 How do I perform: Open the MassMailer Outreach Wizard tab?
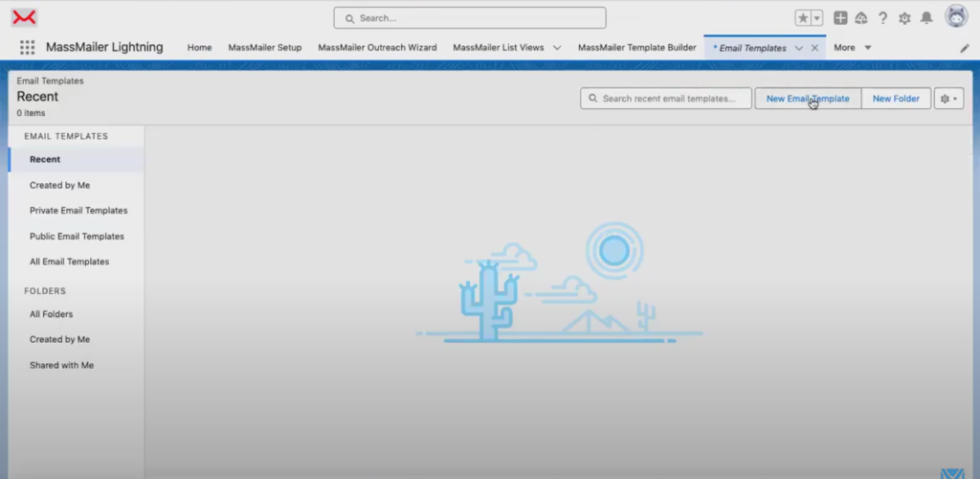(377, 48)
